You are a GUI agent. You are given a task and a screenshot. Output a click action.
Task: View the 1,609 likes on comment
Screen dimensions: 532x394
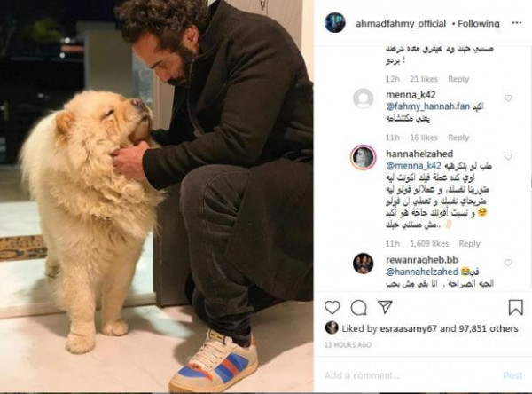(429, 244)
